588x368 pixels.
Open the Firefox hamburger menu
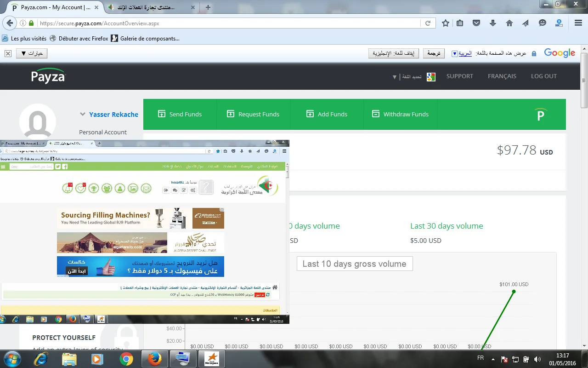pos(578,23)
